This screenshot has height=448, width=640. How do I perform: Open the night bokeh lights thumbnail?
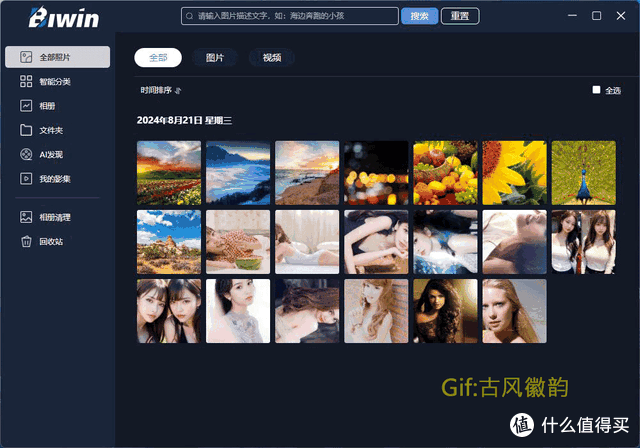pos(376,173)
